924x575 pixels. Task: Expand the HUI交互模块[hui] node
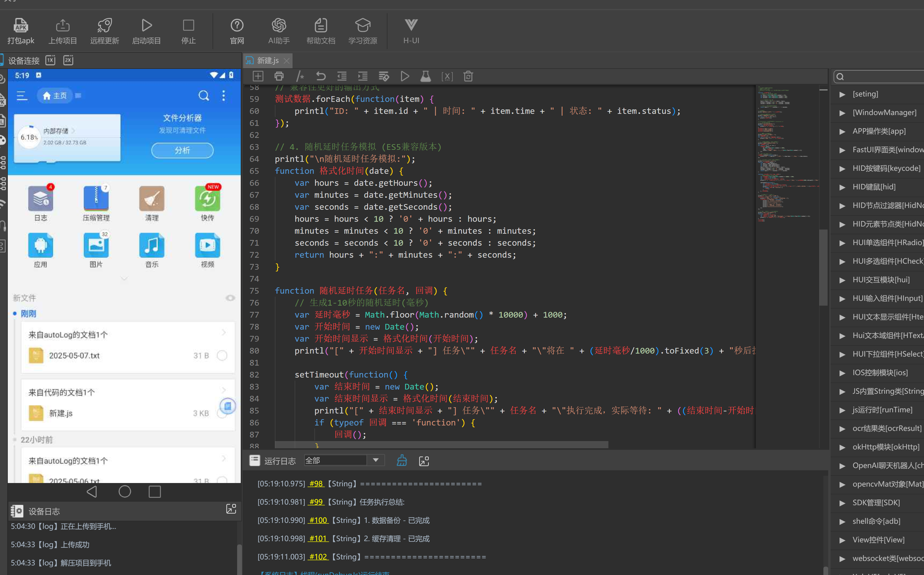(842, 280)
